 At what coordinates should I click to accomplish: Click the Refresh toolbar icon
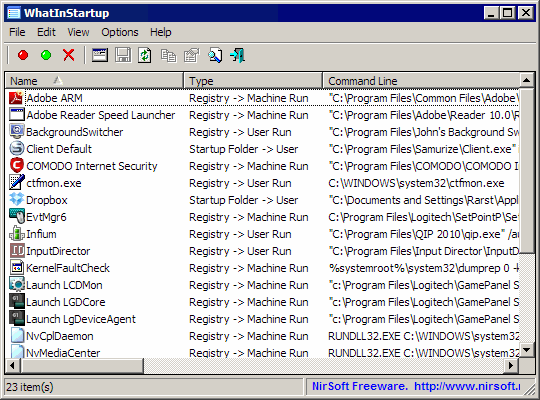tap(145, 55)
